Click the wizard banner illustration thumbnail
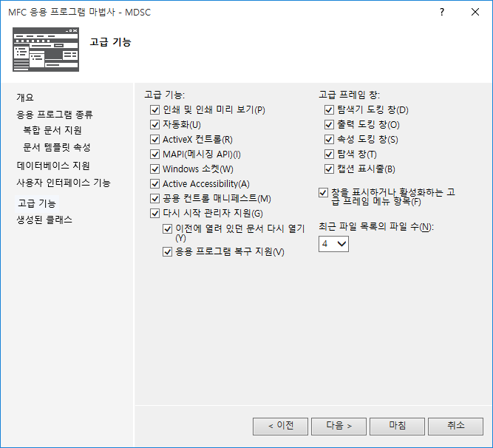The image size is (493, 448). pos(46,50)
